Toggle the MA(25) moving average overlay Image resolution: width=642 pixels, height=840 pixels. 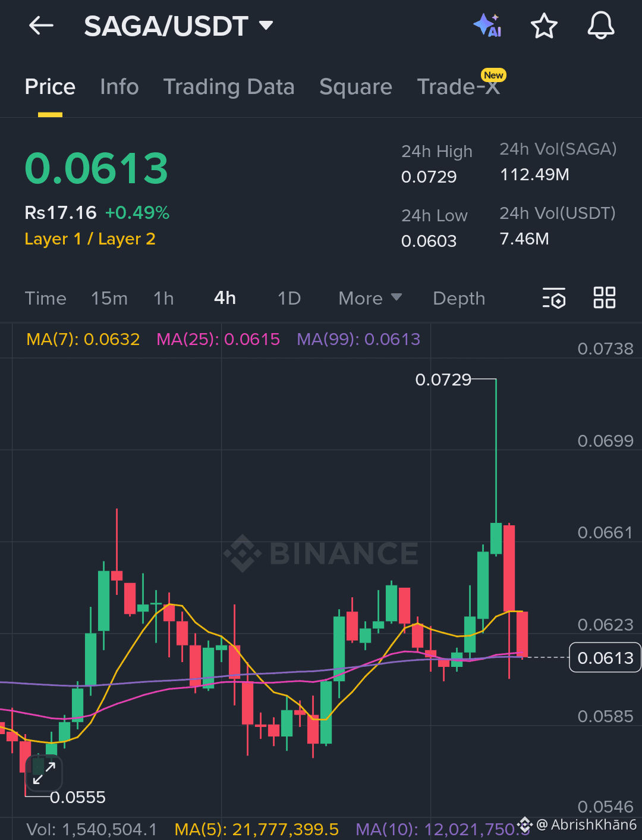[218, 339]
